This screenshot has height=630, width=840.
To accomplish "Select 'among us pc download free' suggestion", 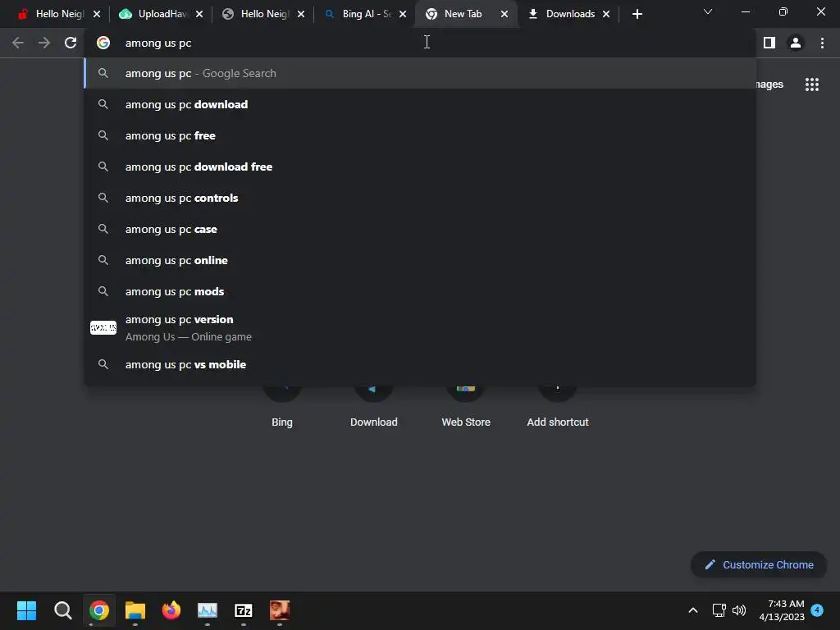I will click(420, 167).
